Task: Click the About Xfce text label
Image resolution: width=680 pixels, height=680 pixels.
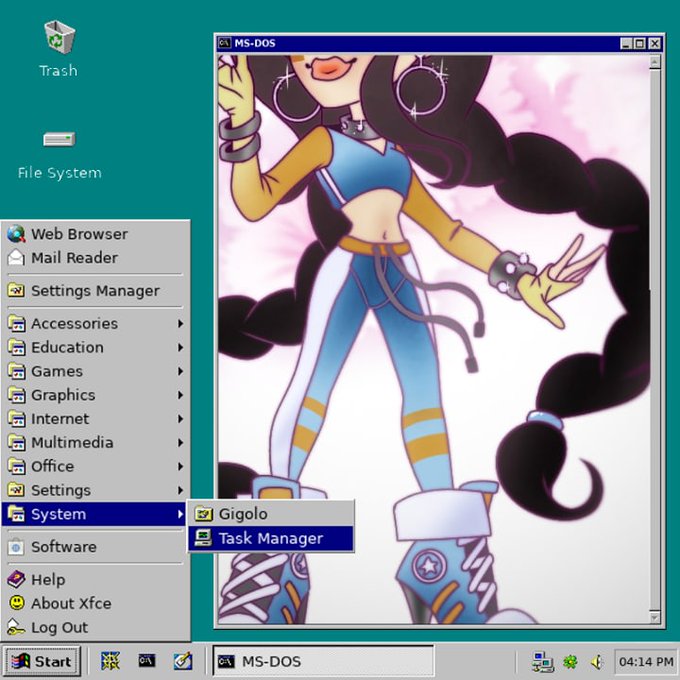Action: pos(71,603)
